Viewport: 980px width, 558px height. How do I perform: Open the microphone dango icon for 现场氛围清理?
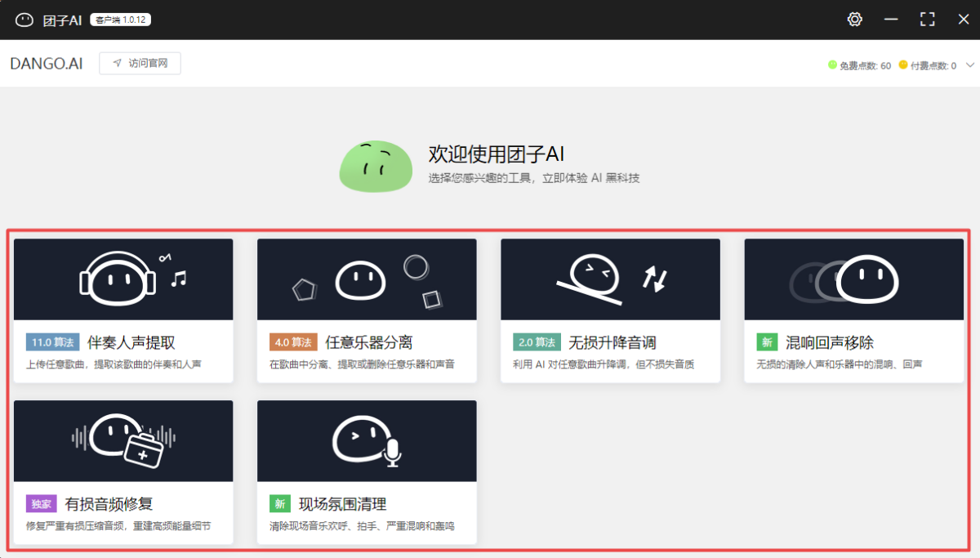pyautogui.click(x=367, y=440)
